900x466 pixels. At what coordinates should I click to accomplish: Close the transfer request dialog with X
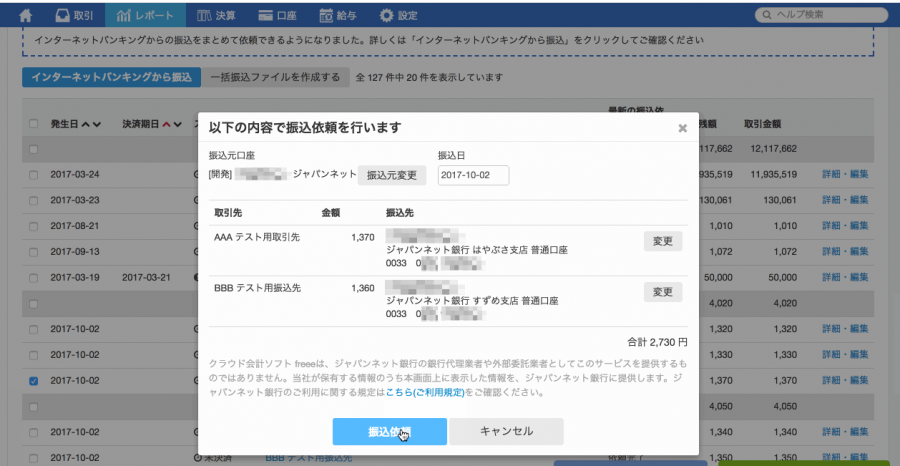tap(682, 128)
